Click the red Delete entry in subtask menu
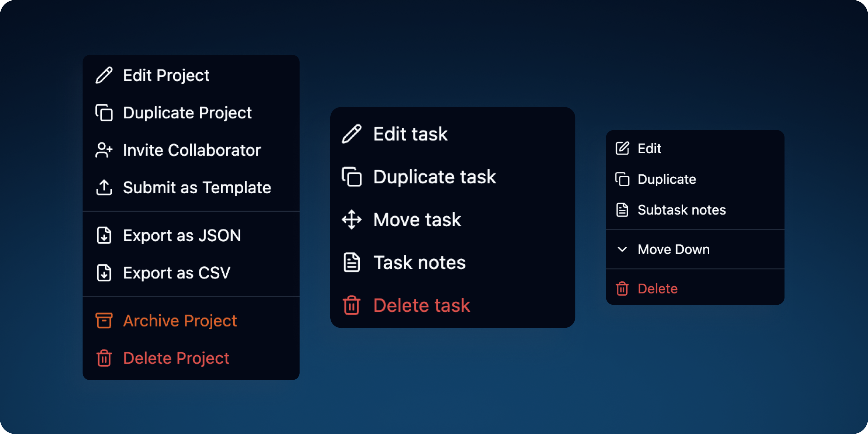This screenshot has height=434, width=868. click(x=657, y=289)
